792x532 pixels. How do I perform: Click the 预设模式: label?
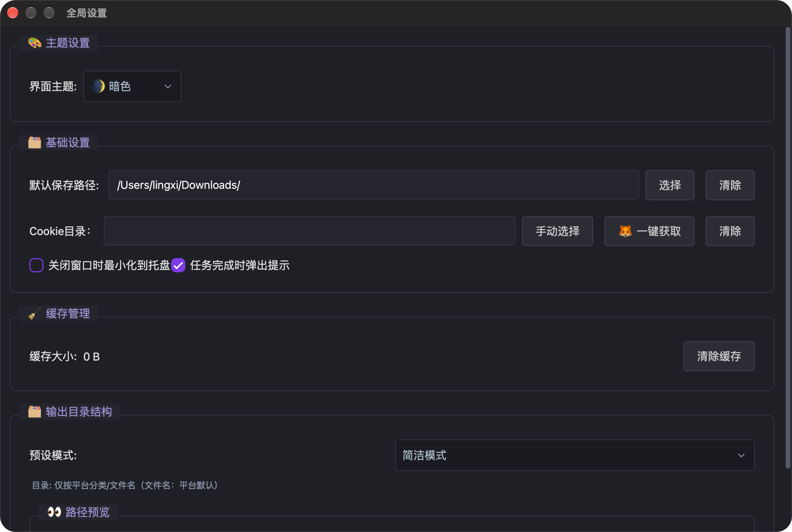[x=53, y=455]
